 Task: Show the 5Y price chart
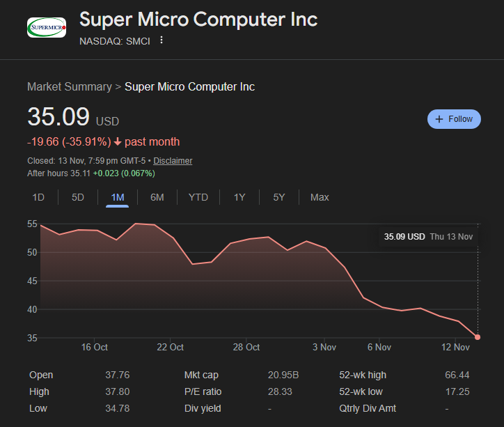coord(279,197)
